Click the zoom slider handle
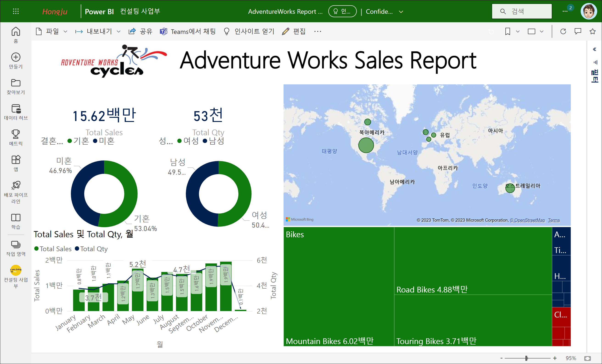 pos(527,358)
